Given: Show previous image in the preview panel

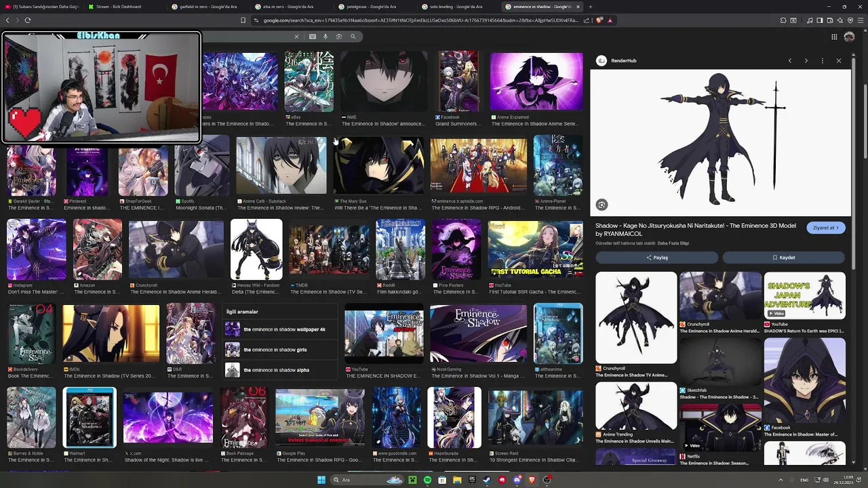Looking at the screenshot, I should click(790, 60).
